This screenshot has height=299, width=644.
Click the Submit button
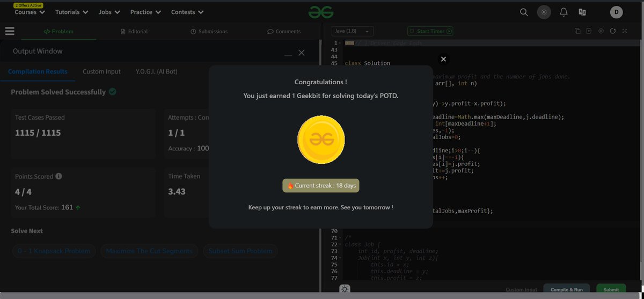click(611, 289)
